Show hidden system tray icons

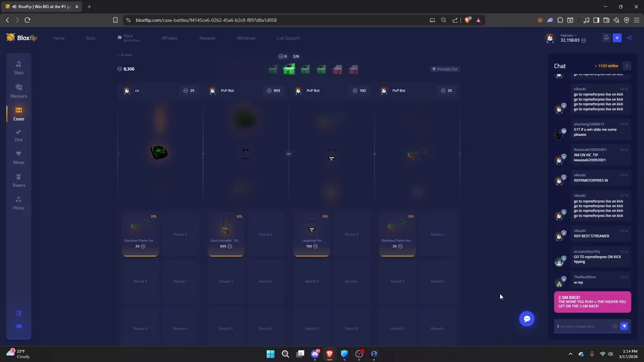tap(570, 354)
